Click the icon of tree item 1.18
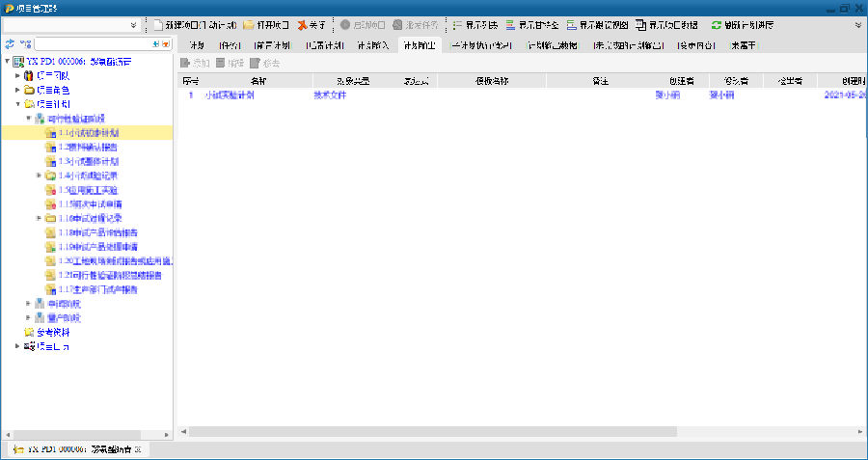Viewport: 868px width, 460px height. pyautogui.click(x=50, y=232)
